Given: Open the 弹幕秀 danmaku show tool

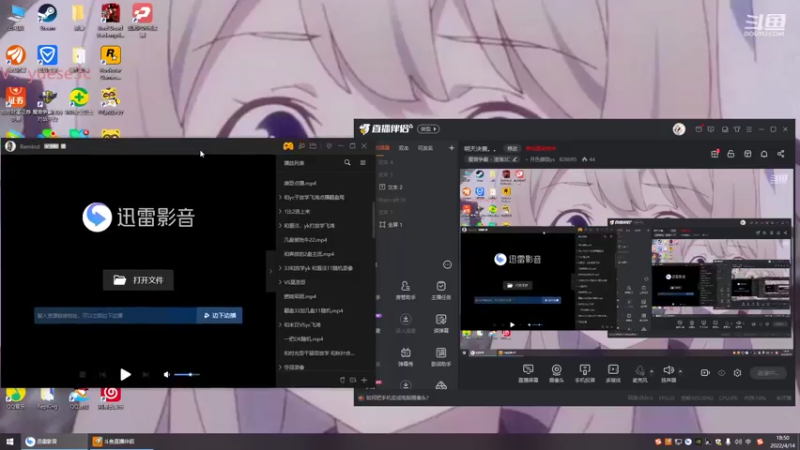Looking at the screenshot, I should click(406, 357).
